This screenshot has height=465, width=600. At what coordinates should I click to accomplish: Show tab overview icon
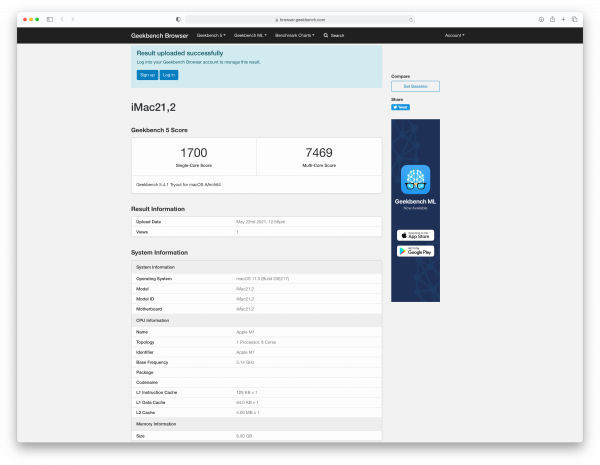[574, 20]
